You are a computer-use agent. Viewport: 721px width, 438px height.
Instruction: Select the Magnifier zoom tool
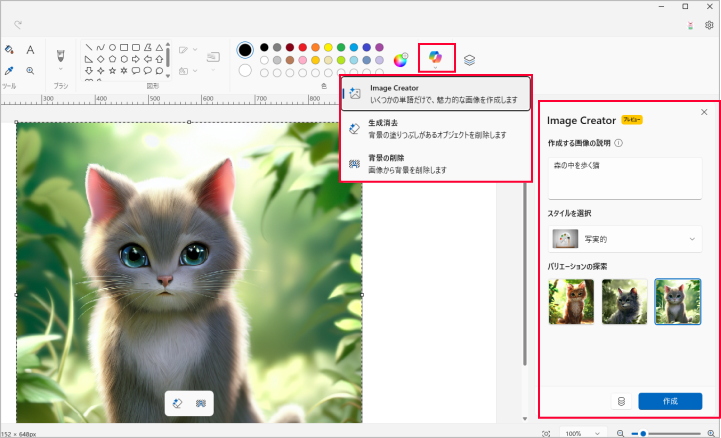pyautogui.click(x=30, y=71)
